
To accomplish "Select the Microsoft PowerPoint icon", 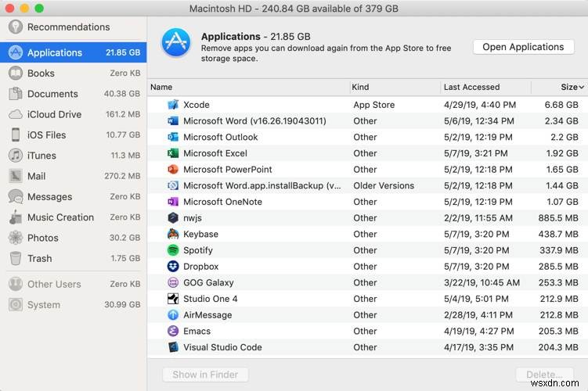I will coord(173,170).
